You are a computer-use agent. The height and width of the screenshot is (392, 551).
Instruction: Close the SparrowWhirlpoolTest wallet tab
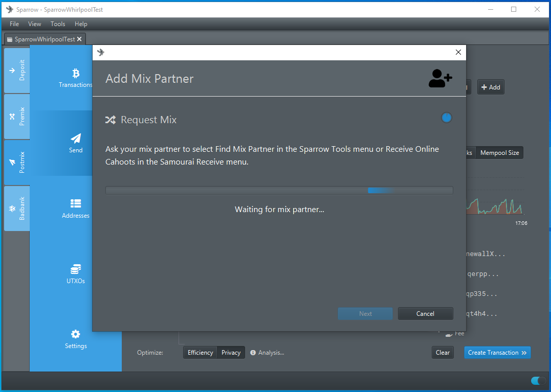click(79, 39)
